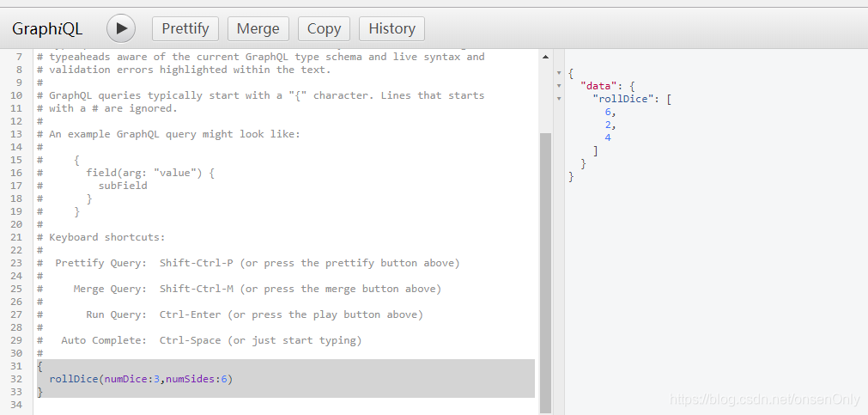Click the field(arg: "value") comment line
The image size is (868, 415).
[x=150, y=173]
